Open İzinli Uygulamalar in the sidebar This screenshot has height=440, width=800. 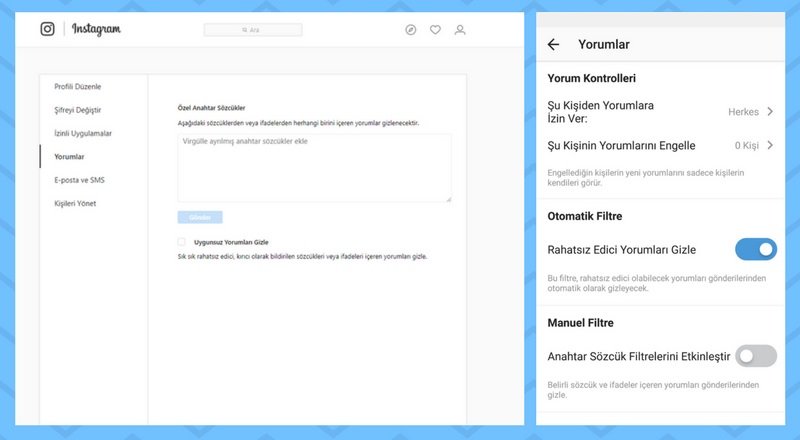pyautogui.click(x=83, y=133)
